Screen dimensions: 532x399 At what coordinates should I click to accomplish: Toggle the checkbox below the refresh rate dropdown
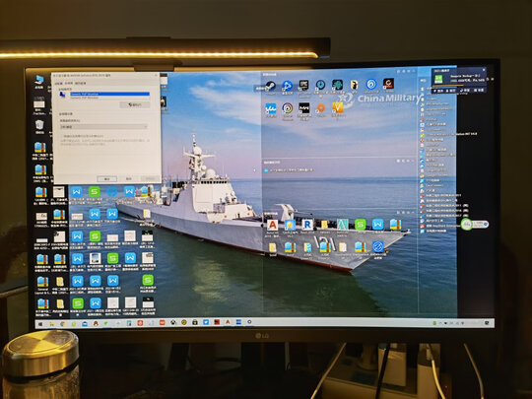(63, 136)
